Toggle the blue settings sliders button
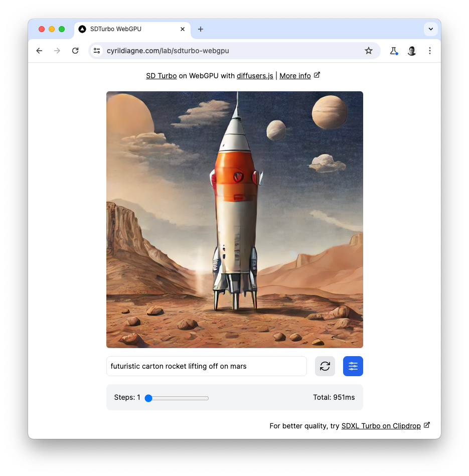The image size is (469, 476). tap(353, 366)
